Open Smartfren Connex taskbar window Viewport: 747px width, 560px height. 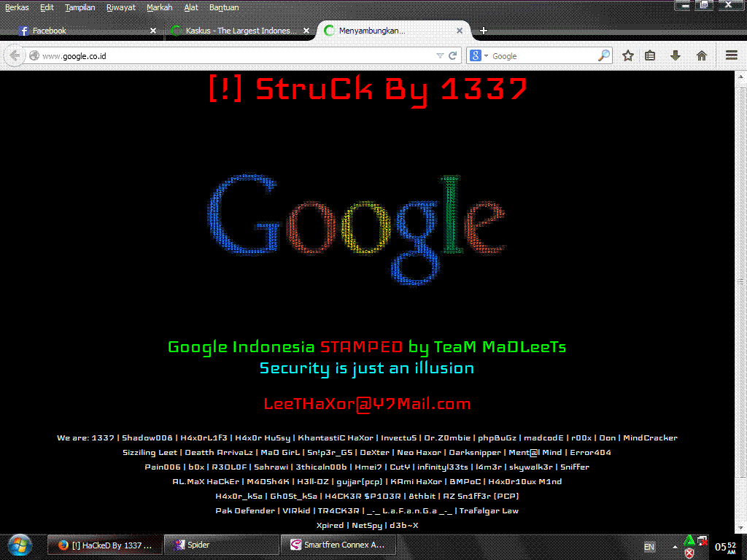pyautogui.click(x=338, y=545)
